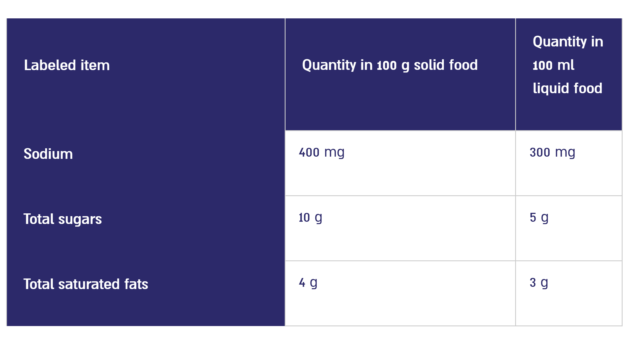This screenshot has width=644, height=338.
Task: Click "100 g" in the solid food header
Action: [x=393, y=66]
